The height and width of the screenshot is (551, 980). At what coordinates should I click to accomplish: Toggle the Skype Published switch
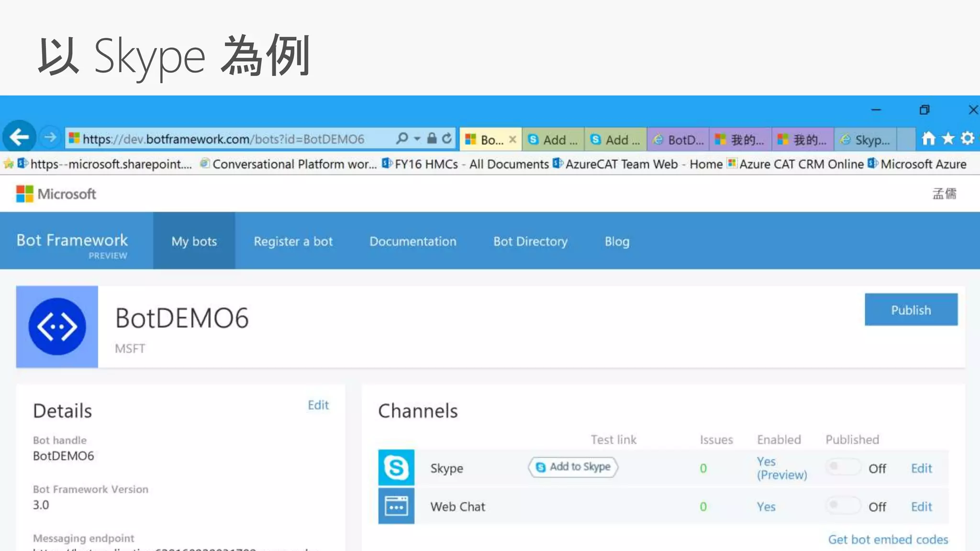[843, 467]
